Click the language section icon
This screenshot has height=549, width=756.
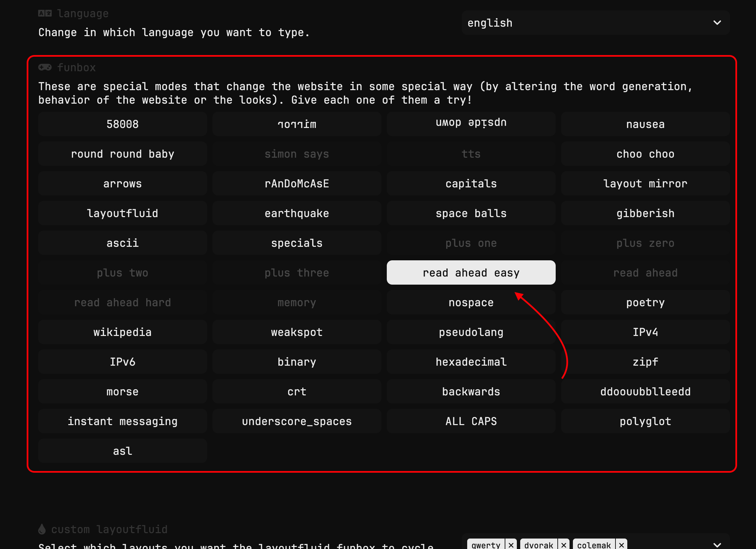(x=45, y=14)
